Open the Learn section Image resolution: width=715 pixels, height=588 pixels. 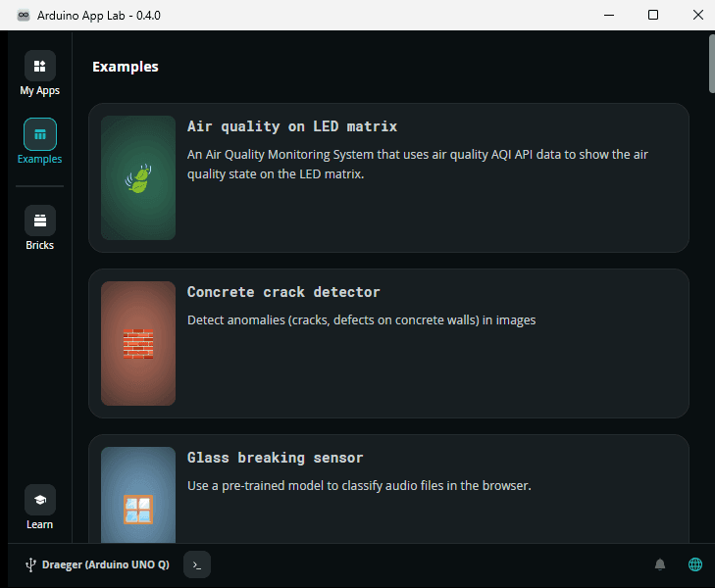40,500
